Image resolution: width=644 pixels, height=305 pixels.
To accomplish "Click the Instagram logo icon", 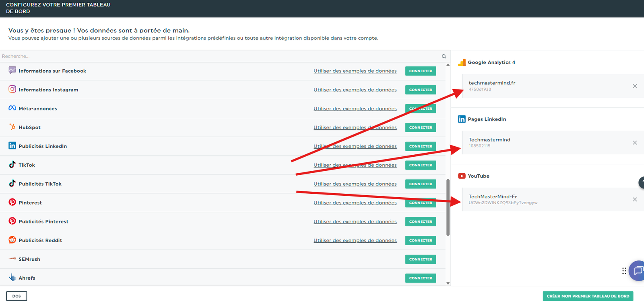I will coord(12,89).
